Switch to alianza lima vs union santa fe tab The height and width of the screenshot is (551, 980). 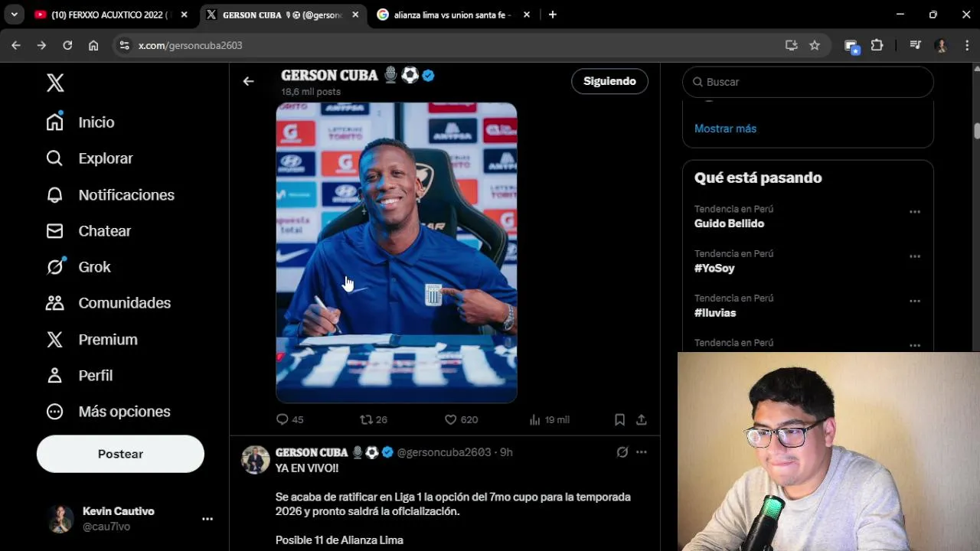(x=452, y=15)
